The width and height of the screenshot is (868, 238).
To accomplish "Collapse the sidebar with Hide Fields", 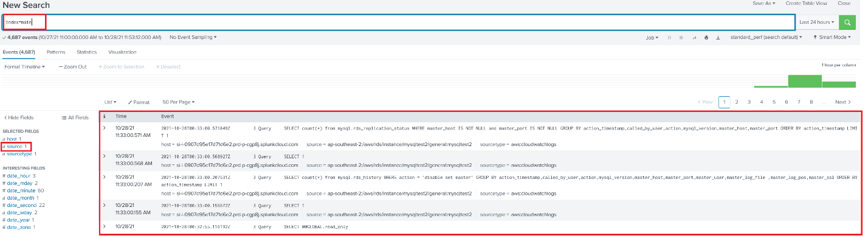I will (x=19, y=117).
